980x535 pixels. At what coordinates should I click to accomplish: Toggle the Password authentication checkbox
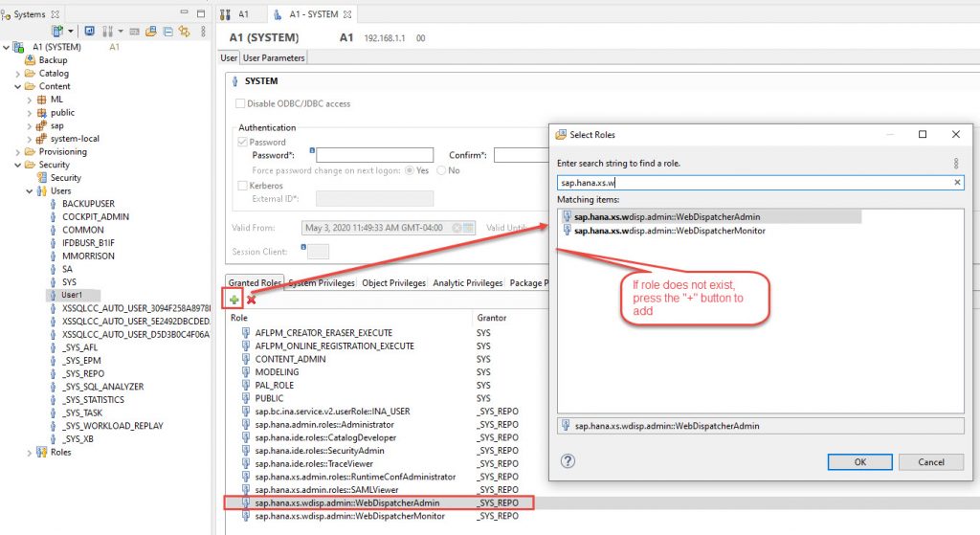coord(242,142)
